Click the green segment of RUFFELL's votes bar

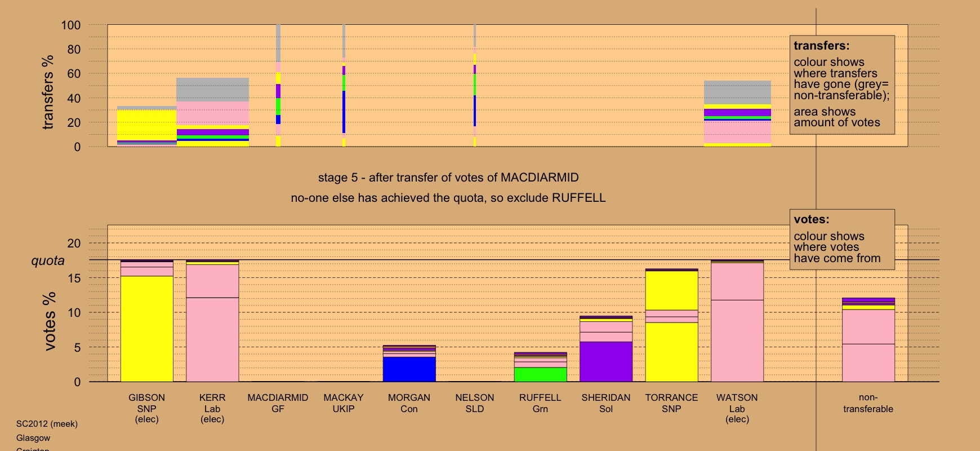click(540, 374)
